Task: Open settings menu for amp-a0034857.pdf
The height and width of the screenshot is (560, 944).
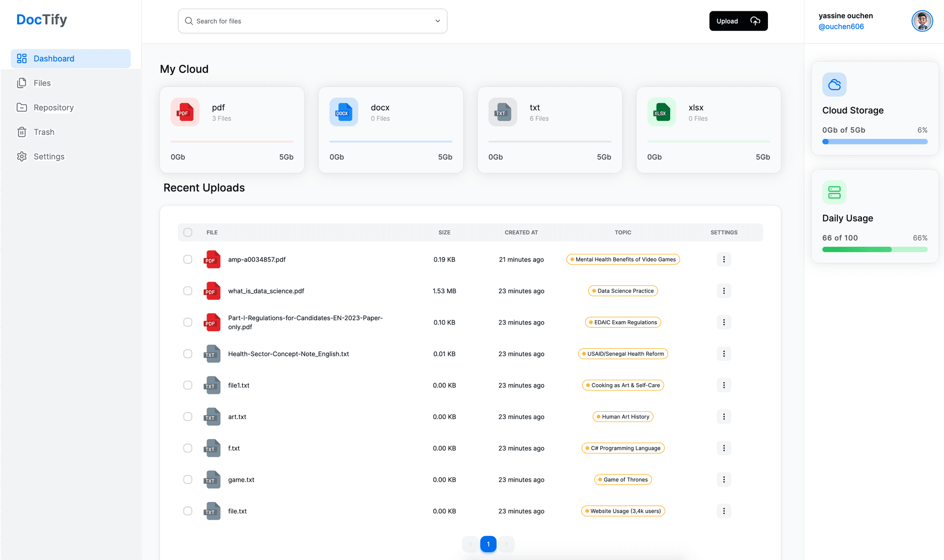Action: coord(724,259)
